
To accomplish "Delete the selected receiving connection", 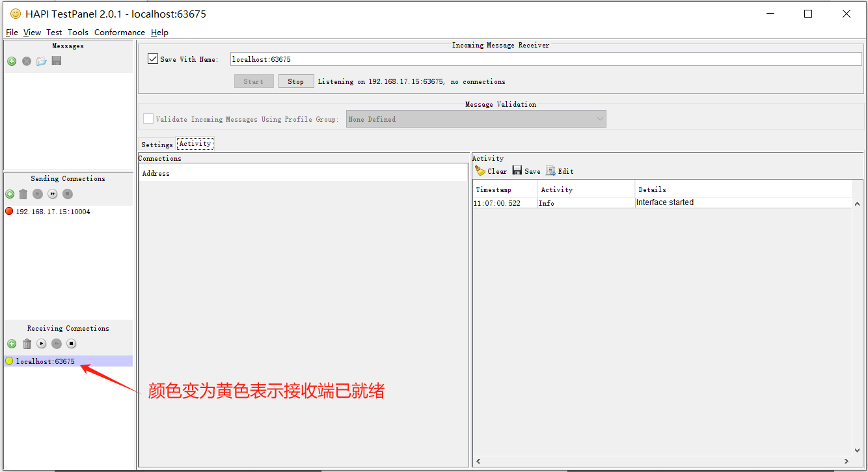I will pos(27,344).
